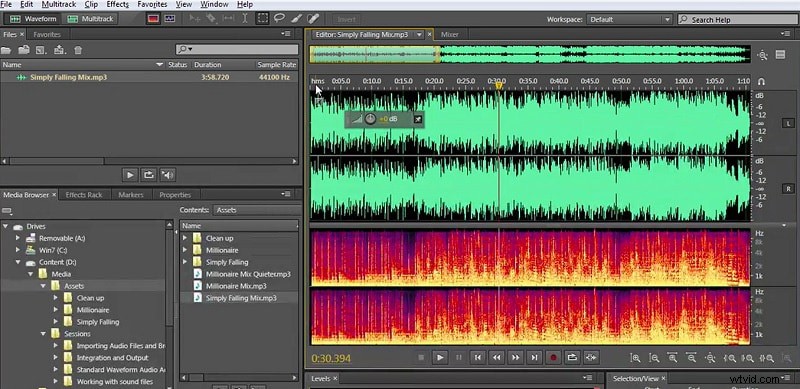Screen dimensions: 800x389
Task: Click the magnifier icon beside overview navigator
Action: pos(763,56)
